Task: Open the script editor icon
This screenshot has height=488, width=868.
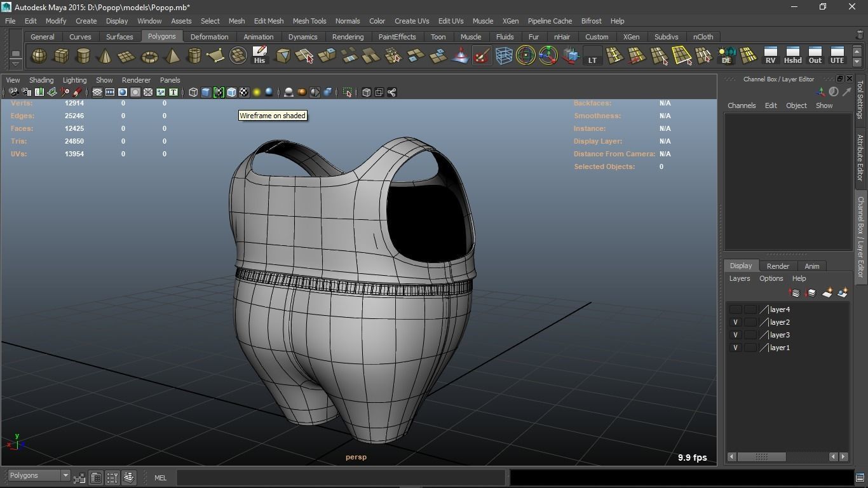Action: click(860, 477)
